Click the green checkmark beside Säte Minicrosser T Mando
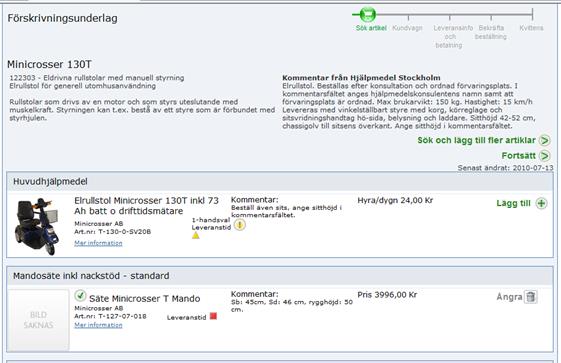Screen dimensions: 561x363 [80, 296]
